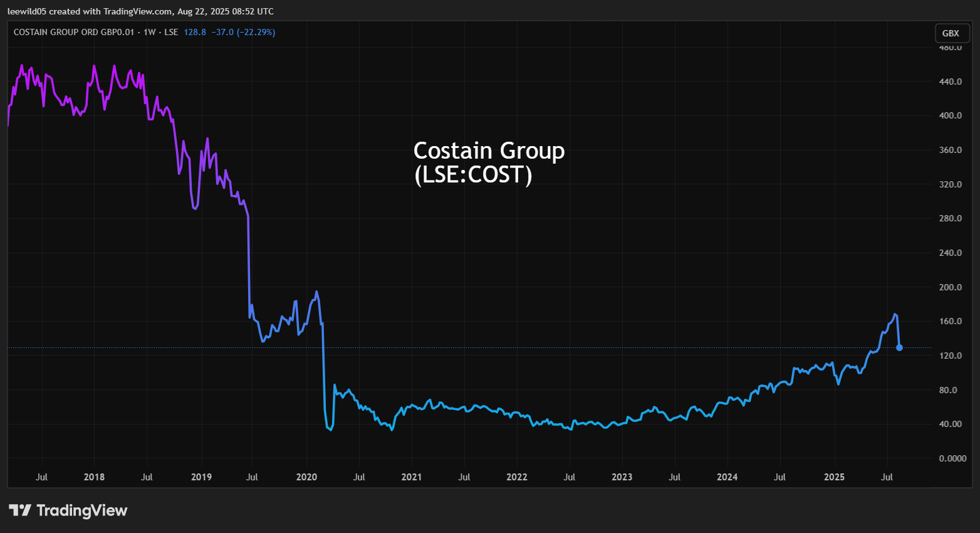Click the 1W interval label in header

click(149, 32)
